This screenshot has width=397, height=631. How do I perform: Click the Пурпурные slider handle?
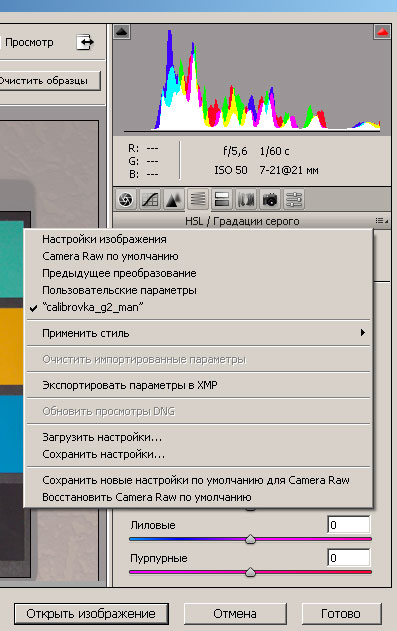pos(250,572)
